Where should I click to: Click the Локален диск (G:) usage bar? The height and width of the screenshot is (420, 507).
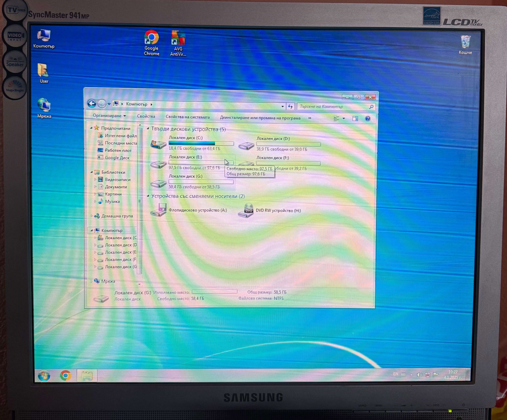point(201,181)
